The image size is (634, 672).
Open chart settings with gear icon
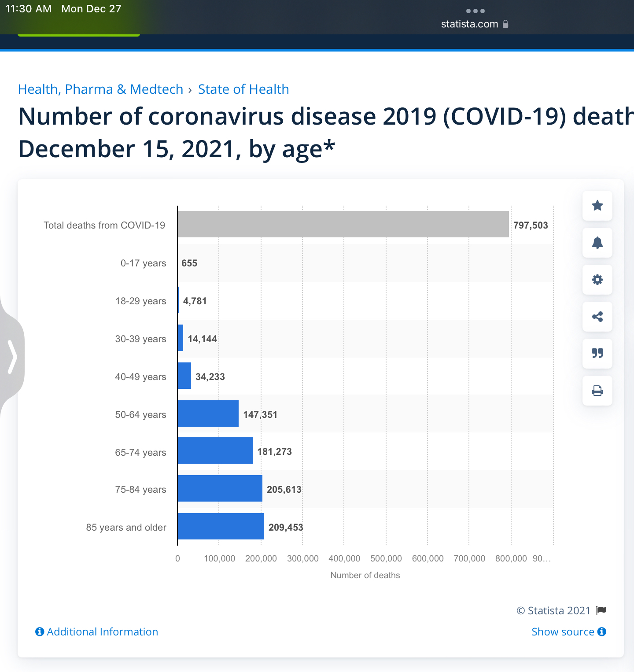point(597,280)
